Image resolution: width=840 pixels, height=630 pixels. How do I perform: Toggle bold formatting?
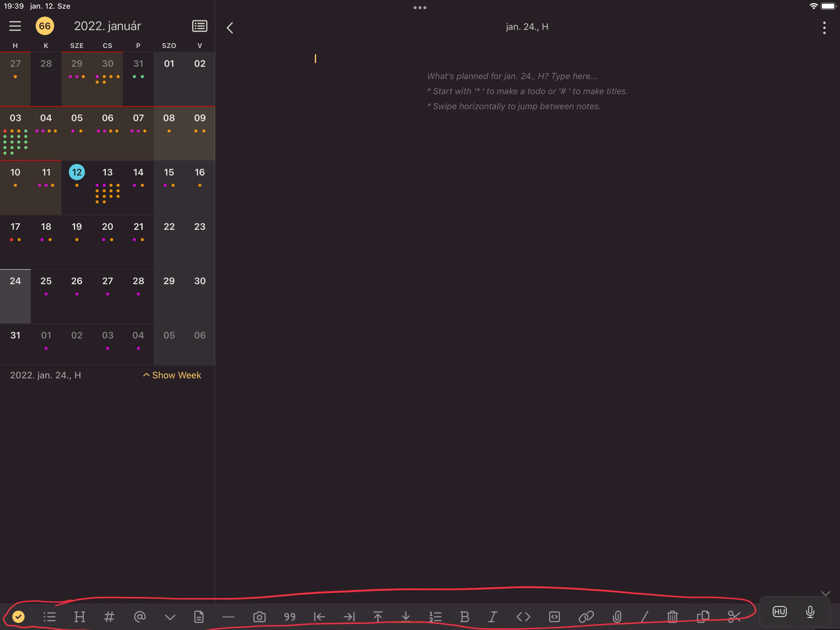pyautogui.click(x=465, y=616)
